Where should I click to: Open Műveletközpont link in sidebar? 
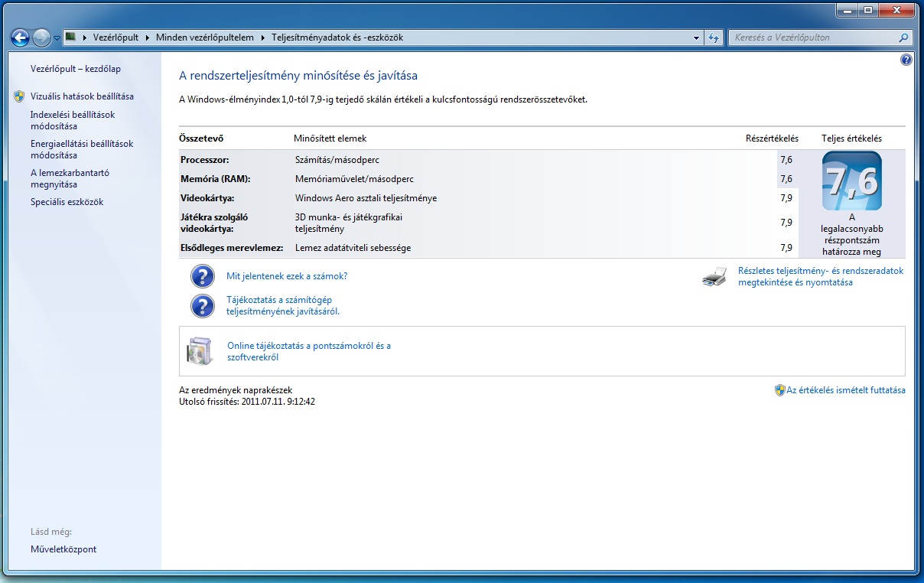coord(63,549)
